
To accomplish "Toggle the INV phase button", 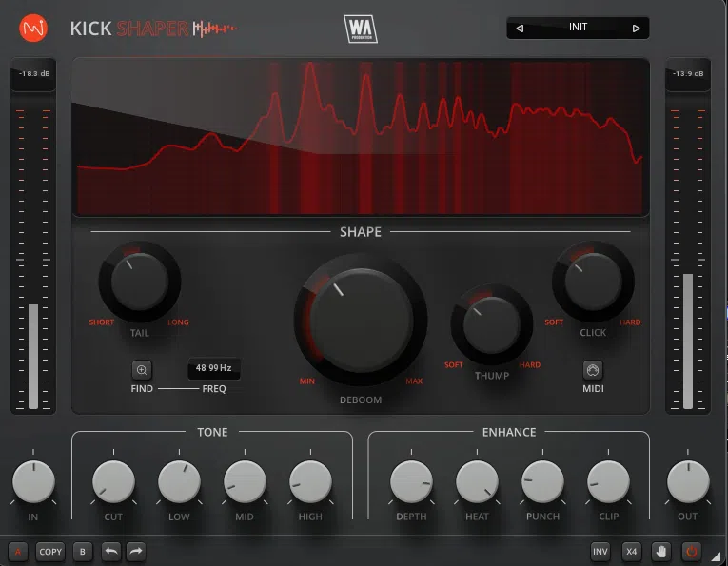I will pyautogui.click(x=600, y=552).
